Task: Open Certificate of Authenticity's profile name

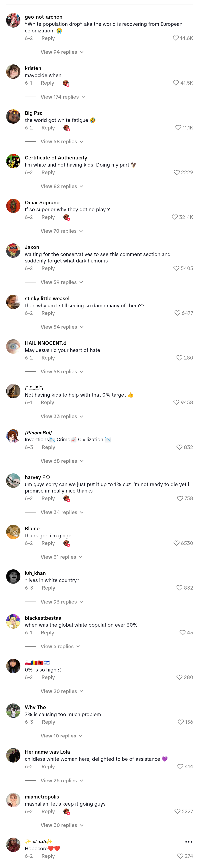Action: point(56,158)
